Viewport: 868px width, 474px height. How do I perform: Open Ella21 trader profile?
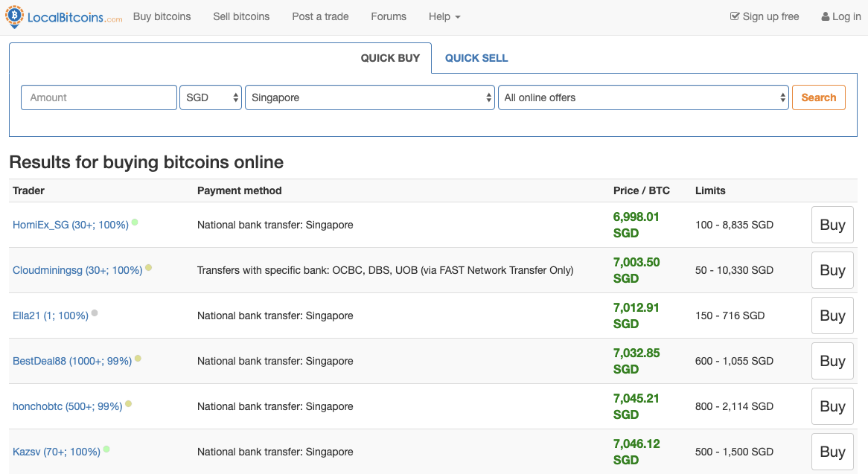coord(51,316)
